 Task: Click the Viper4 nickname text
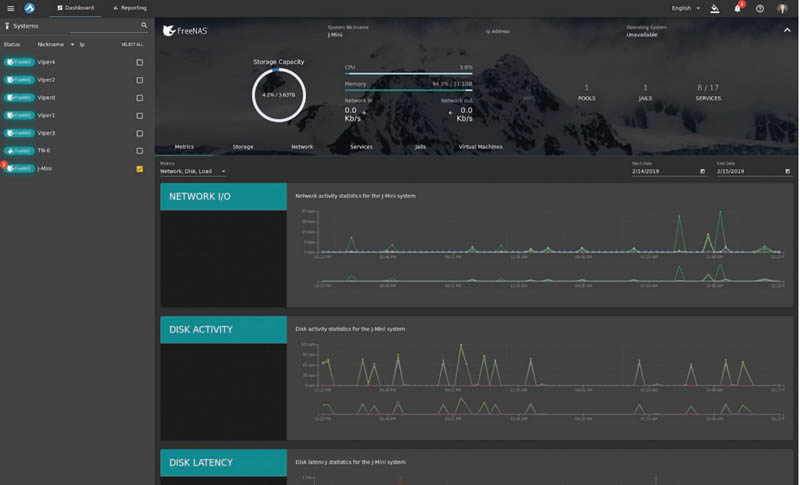point(46,62)
